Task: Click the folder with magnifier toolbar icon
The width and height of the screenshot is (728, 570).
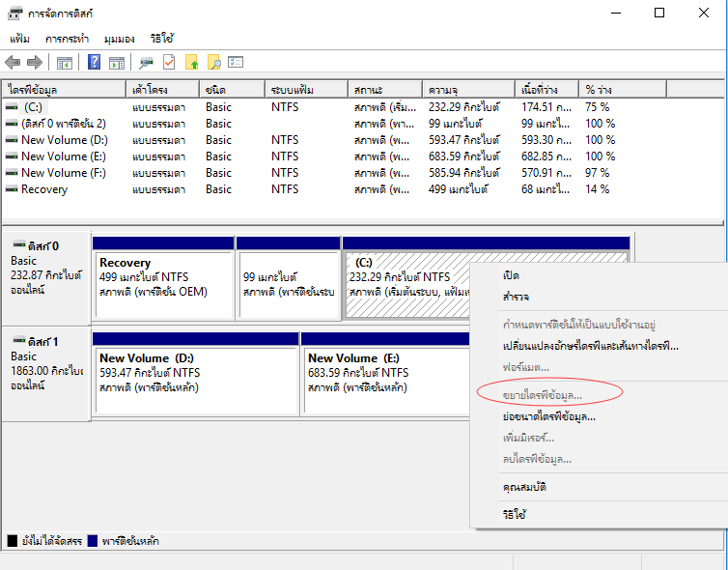Action: [x=214, y=63]
